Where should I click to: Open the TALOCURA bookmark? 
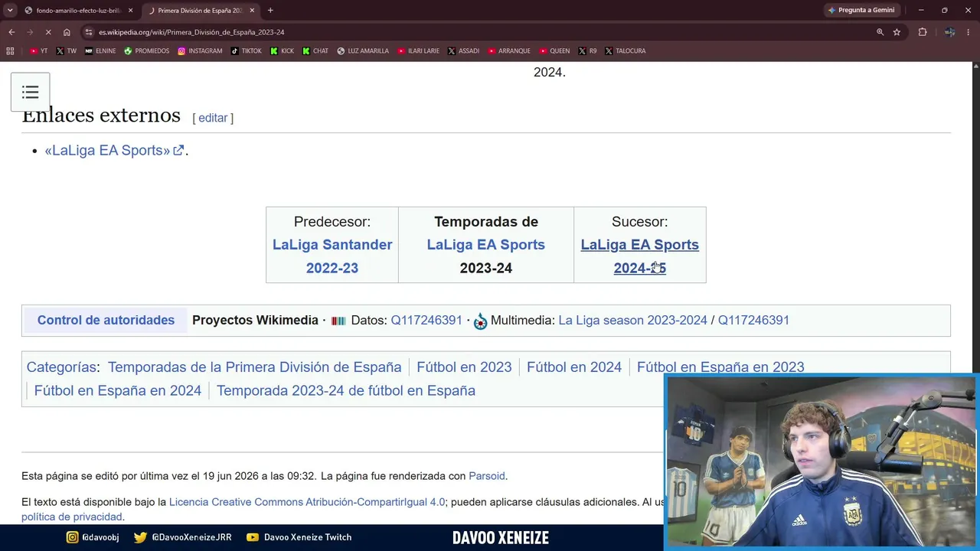[626, 51]
